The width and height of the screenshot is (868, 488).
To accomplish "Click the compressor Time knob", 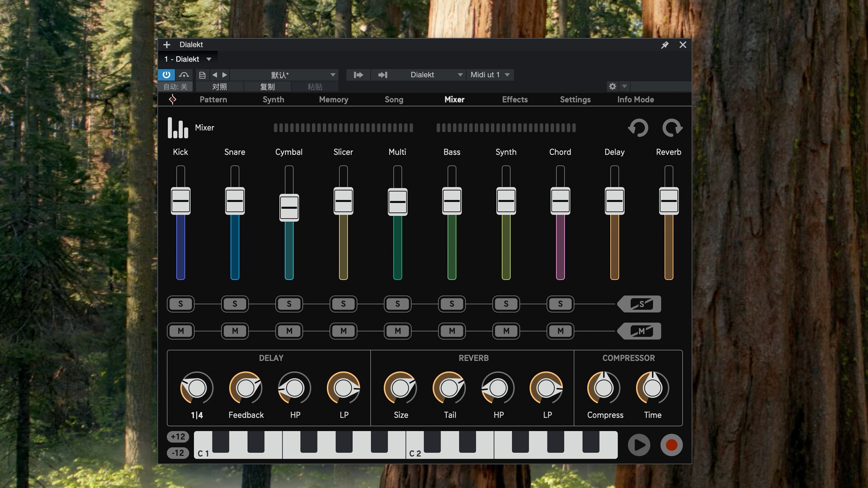I will coord(652,388).
